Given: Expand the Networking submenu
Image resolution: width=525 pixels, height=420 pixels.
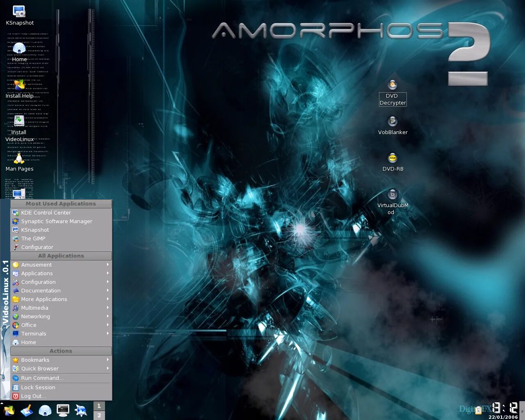Looking at the screenshot, I should tap(35, 316).
